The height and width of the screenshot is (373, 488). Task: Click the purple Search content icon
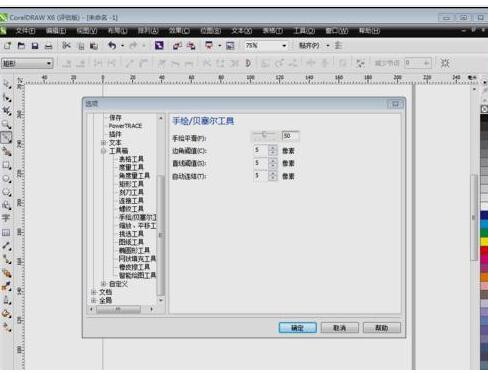coord(159,45)
